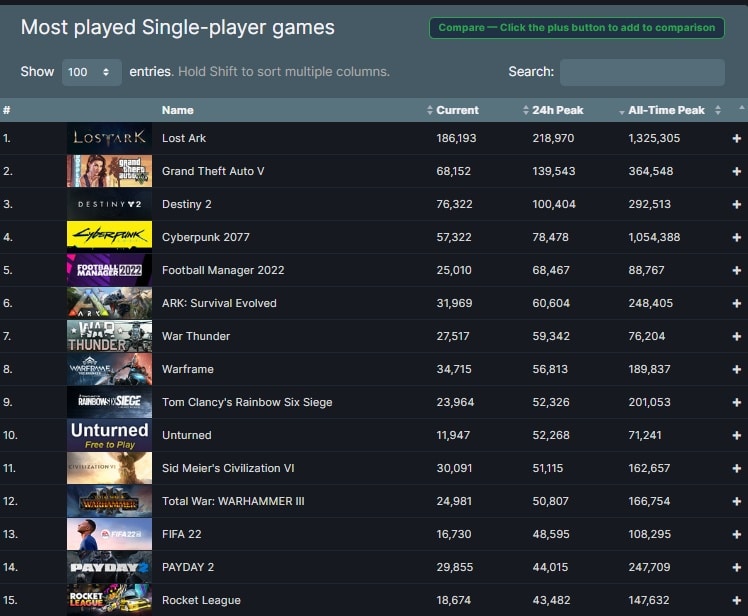Add PAYDAY 2 to comparison
The height and width of the screenshot is (616, 748).
click(737, 567)
